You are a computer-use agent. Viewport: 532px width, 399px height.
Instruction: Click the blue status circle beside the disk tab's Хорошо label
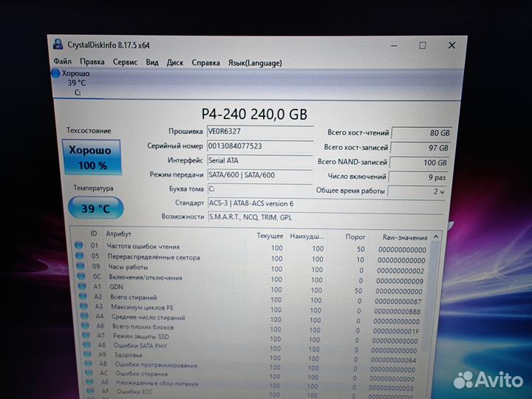56,73
